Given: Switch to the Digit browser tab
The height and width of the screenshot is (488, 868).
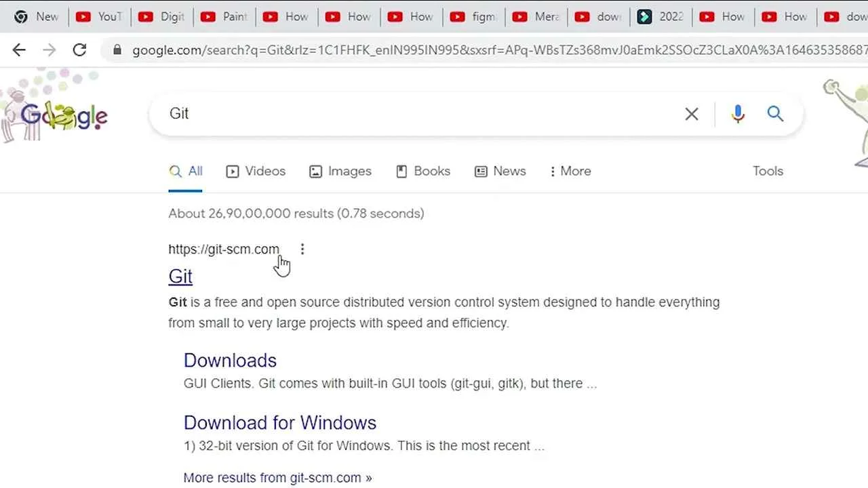Looking at the screenshot, I should 161,16.
